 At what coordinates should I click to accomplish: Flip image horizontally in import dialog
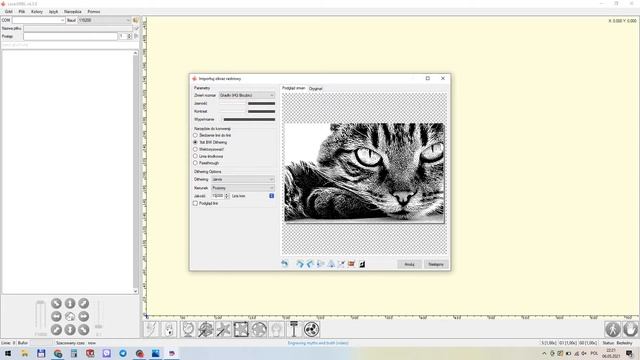click(x=320, y=264)
